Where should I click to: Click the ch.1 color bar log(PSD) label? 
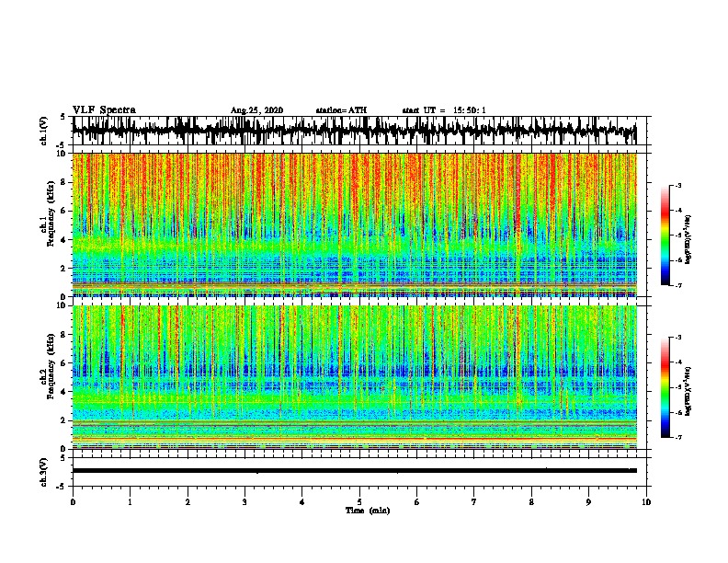[x=688, y=239]
